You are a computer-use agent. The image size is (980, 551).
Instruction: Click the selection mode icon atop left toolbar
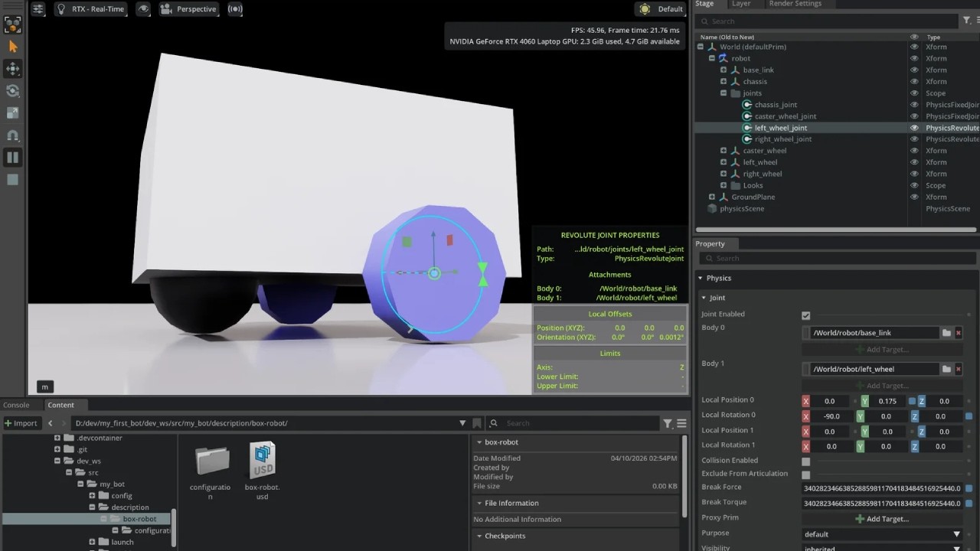point(12,24)
